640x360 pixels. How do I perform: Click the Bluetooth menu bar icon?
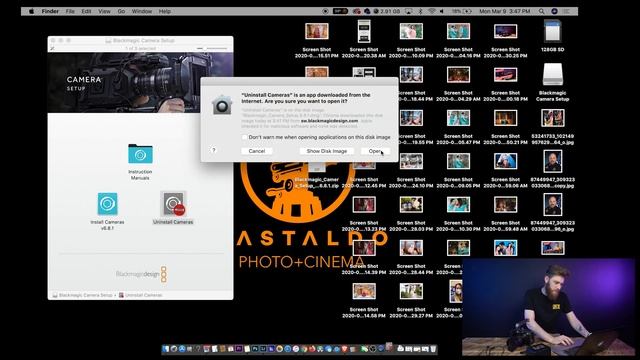coord(420,11)
